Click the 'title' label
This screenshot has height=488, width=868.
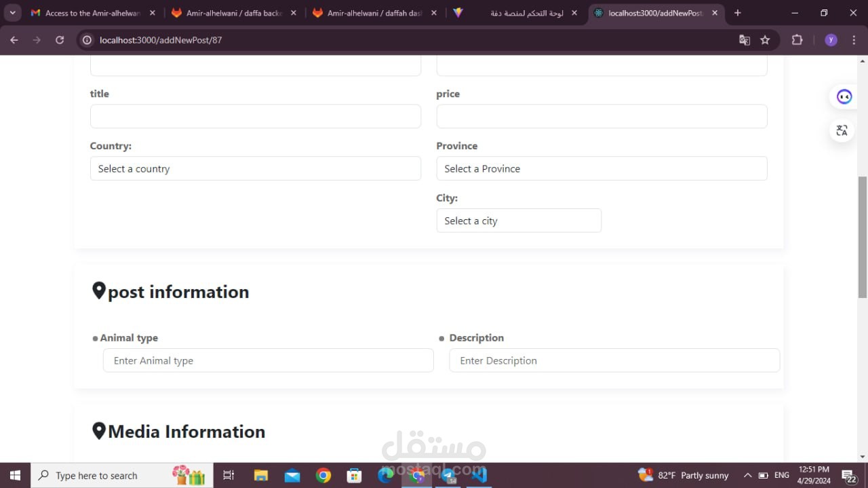click(100, 94)
